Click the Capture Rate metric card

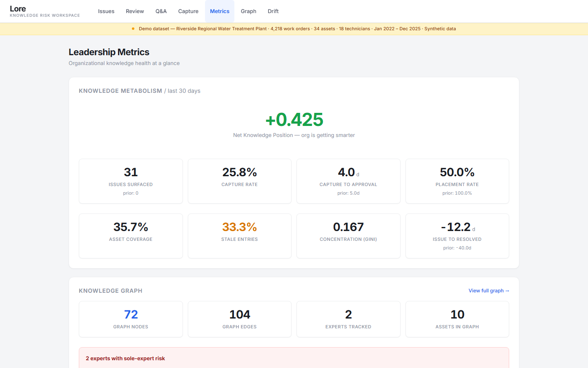(240, 181)
